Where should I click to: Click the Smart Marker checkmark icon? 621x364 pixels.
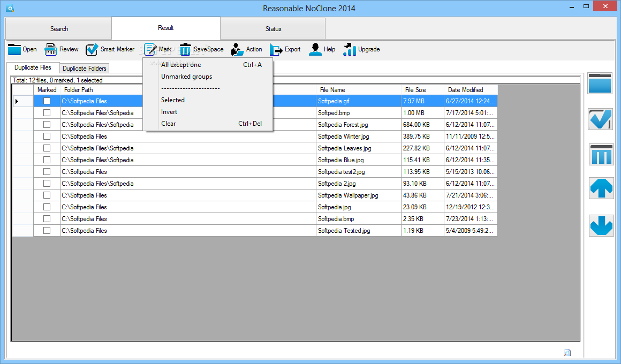[x=92, y=49]
